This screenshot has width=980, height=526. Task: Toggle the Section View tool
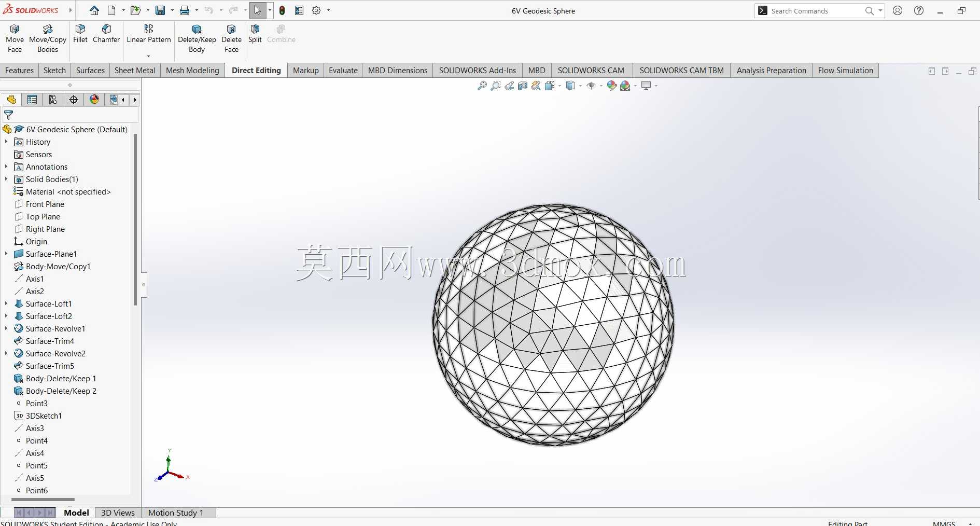[x=523, y=86]
